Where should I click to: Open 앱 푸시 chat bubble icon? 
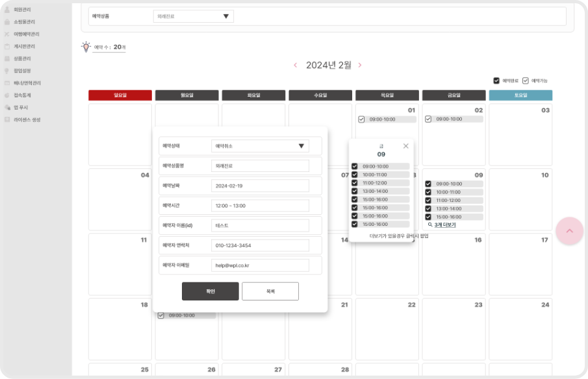[x=7, y=107]
